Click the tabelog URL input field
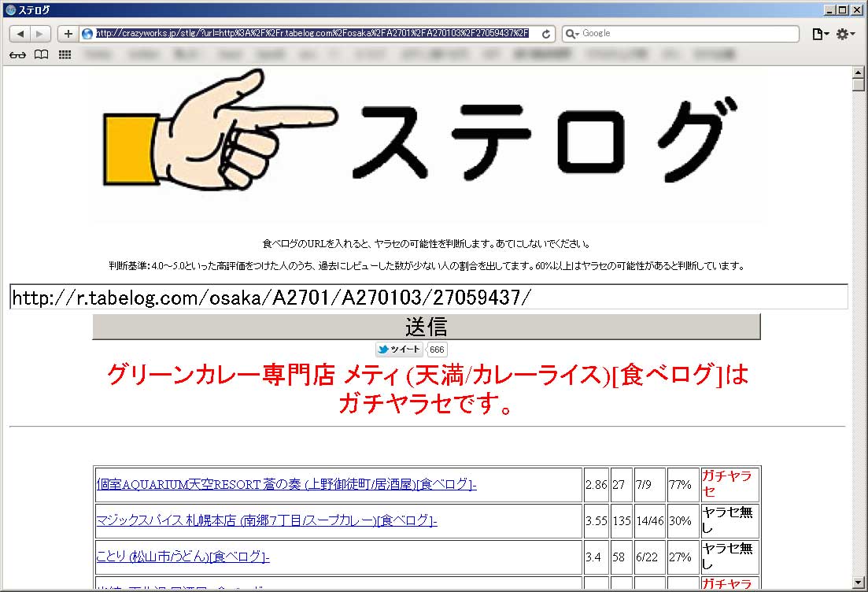This screenshot has height=592, width=868. coord(315,297)
